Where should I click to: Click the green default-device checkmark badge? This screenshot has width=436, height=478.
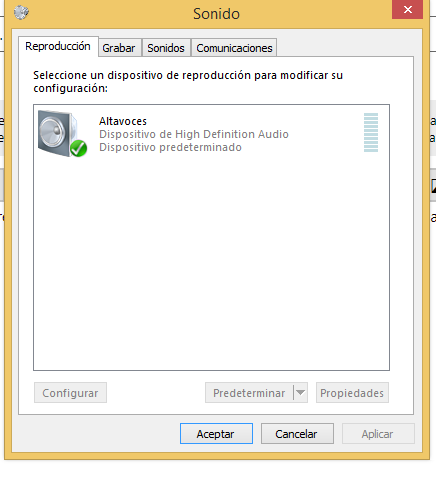[x=79, y=148]
